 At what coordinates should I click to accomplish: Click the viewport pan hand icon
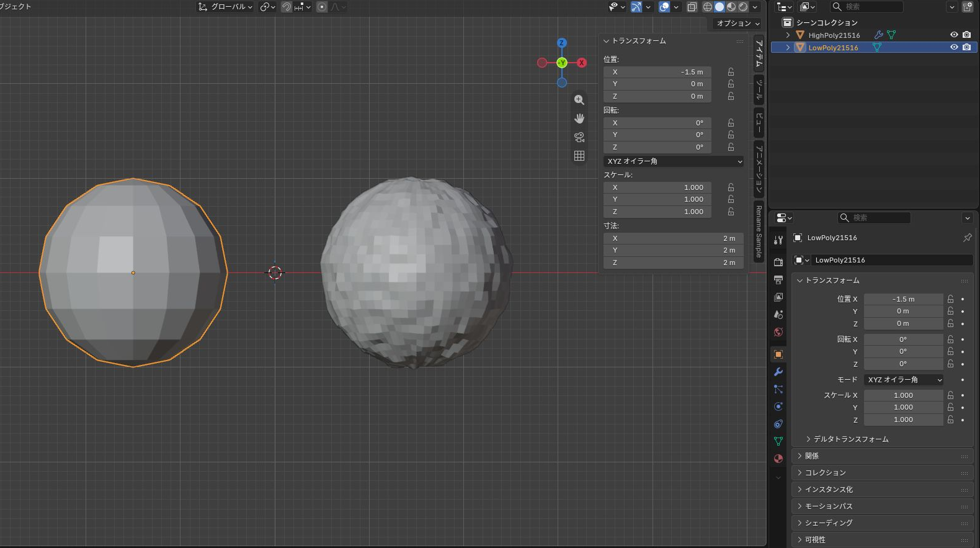(x=579, y=119)
